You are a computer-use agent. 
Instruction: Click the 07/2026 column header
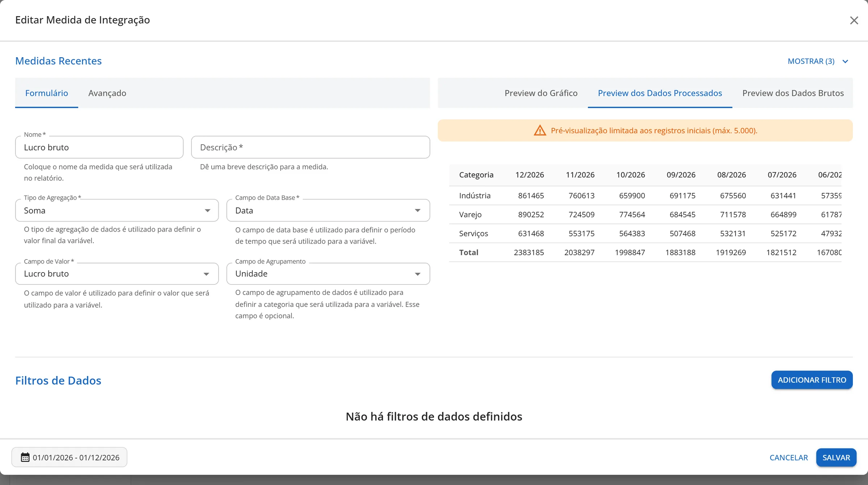[782, 175]
